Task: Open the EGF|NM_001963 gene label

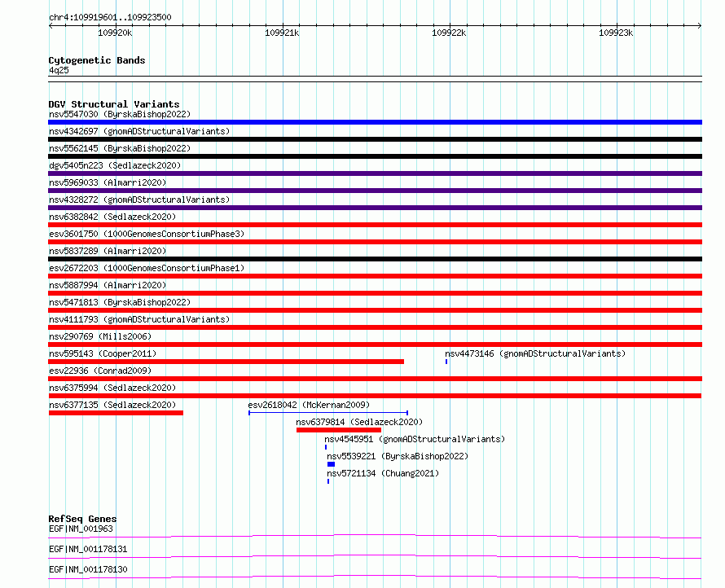Action: [81, 529]
